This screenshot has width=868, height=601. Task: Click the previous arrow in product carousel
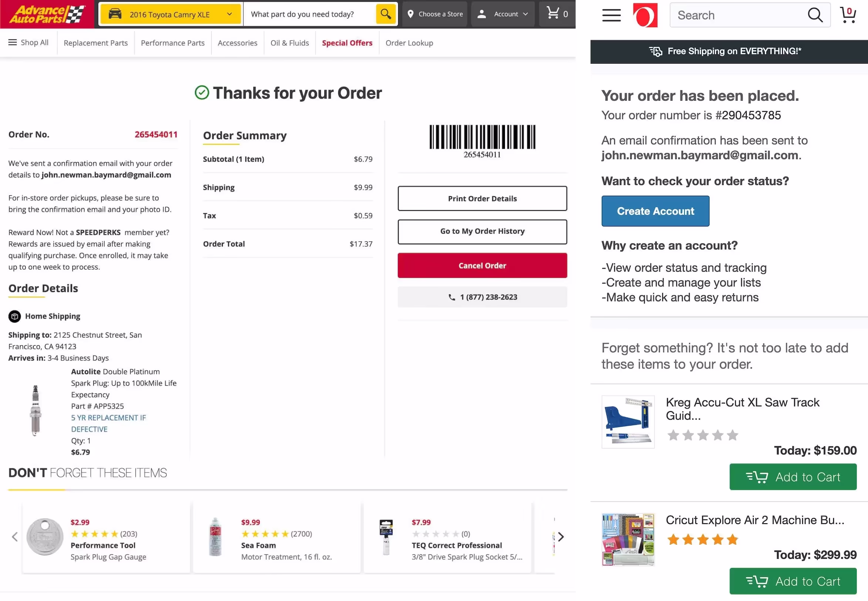(15, 537)
